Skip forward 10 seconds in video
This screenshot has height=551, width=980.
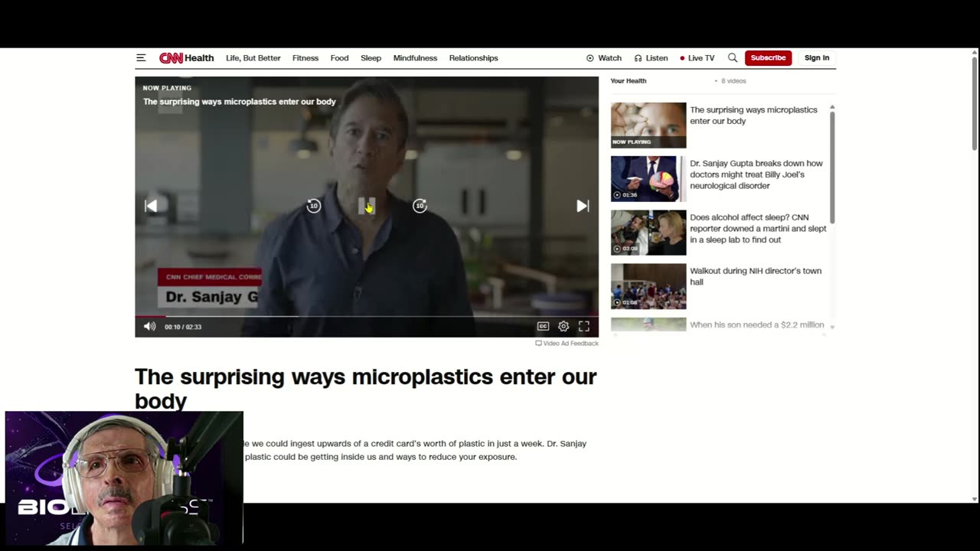pyautogui.click(x=420, y=206)
